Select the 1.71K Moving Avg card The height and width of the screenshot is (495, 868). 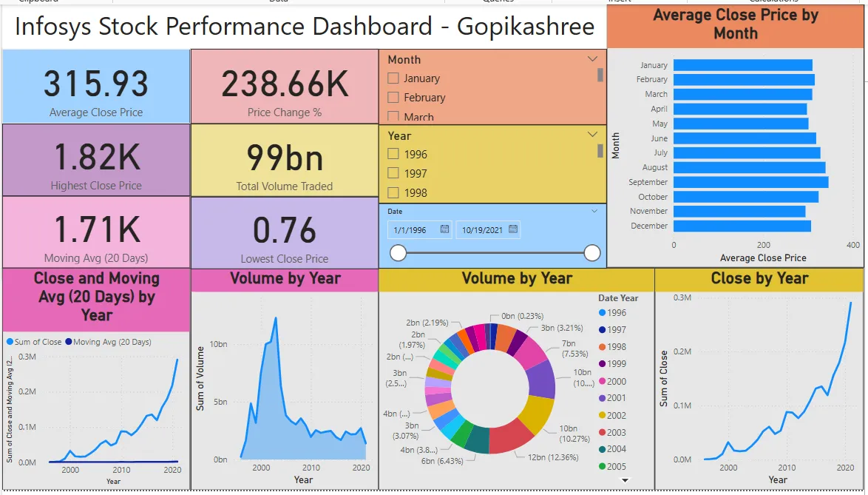coord(96,232)
